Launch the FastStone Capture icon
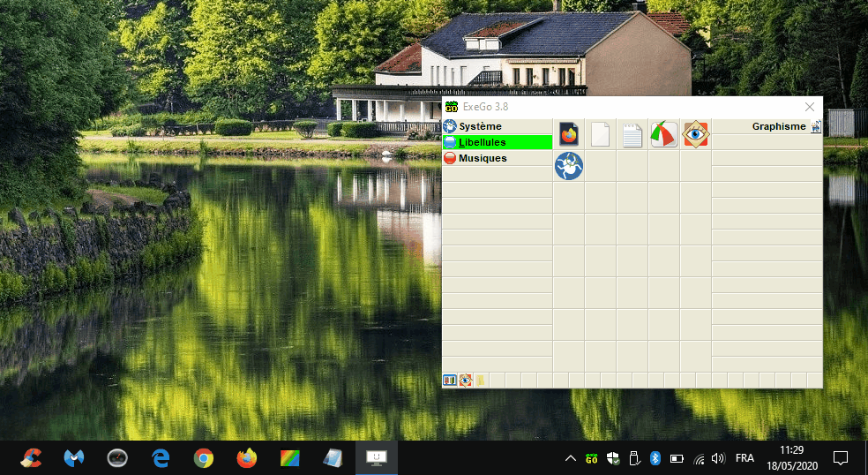The width and height of the screenshot is (868, 475). tap(663, 134)
